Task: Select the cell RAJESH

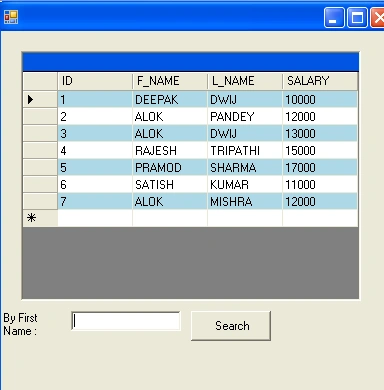Action: (170, 150)
